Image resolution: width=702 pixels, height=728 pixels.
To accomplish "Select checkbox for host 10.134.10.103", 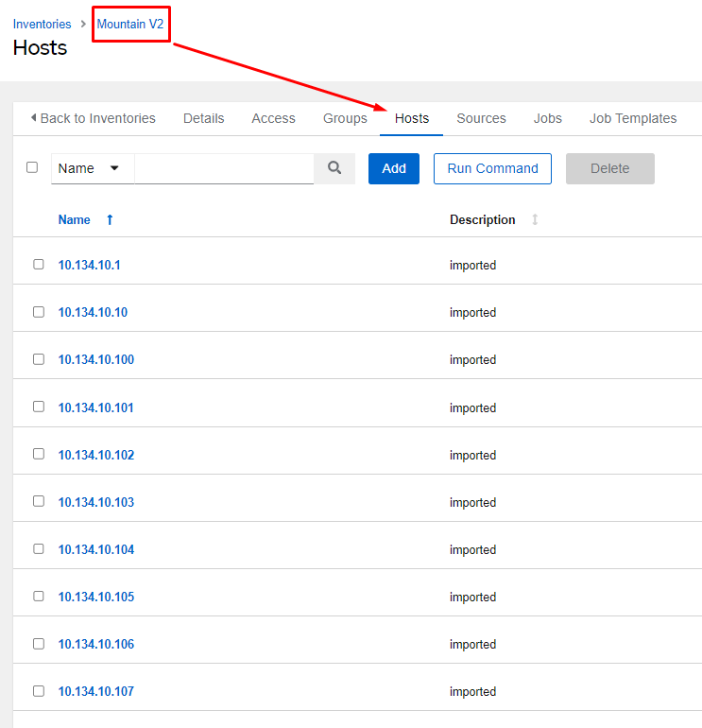I will [39, 501].
